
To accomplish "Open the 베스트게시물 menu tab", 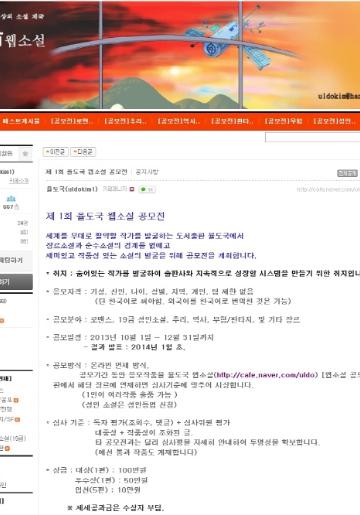I will (20, 121).
